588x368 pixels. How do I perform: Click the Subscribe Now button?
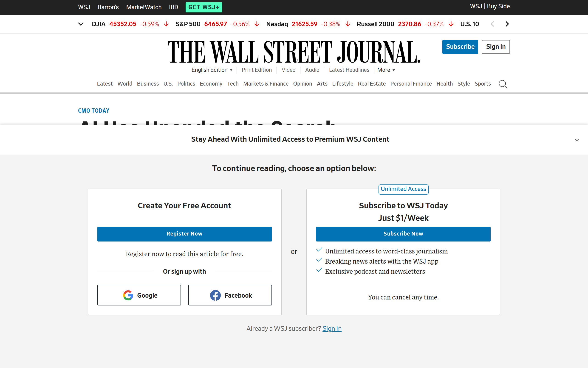(x=403, y=234)
